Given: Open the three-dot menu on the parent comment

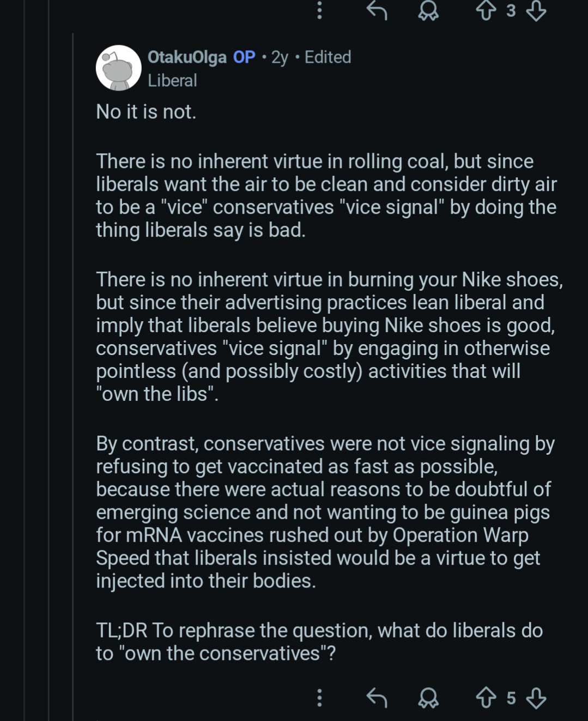Looking at the screenshot, I should pos(320,10).
